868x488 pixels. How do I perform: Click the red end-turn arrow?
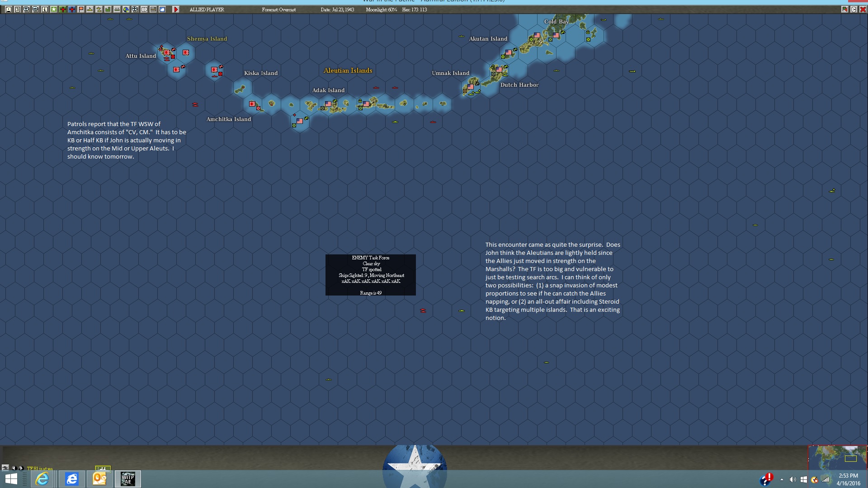coord(176,9)
